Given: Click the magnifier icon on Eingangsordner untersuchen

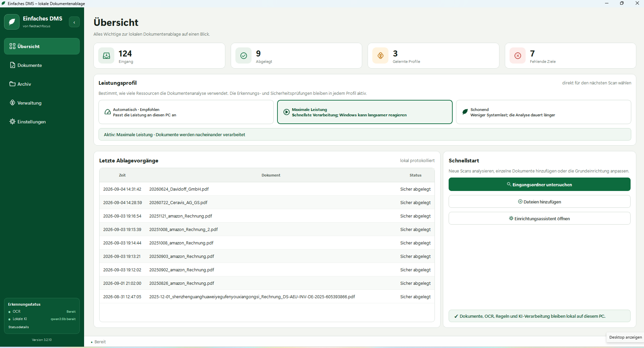Looking at the screenshot, I should click(509, 184).
